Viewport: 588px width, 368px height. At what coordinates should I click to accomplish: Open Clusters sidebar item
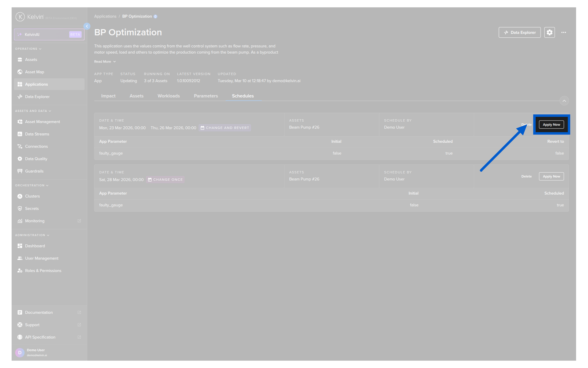(32, 196)
